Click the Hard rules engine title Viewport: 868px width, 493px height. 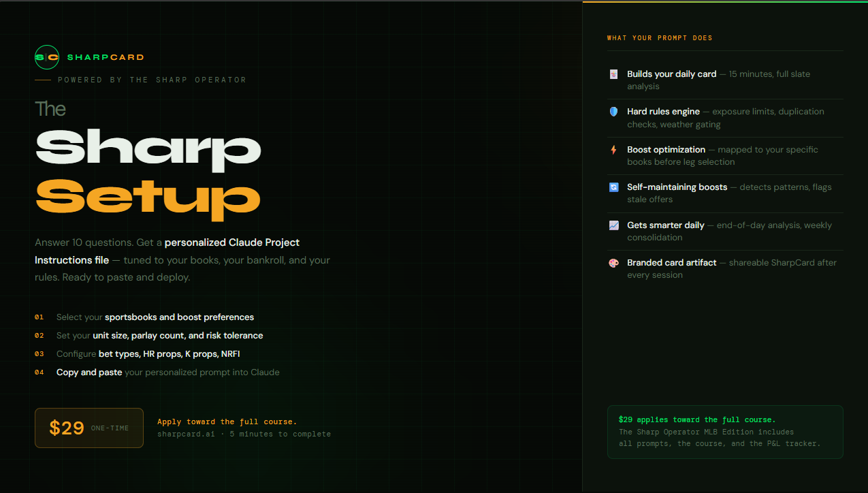point(663,112)
